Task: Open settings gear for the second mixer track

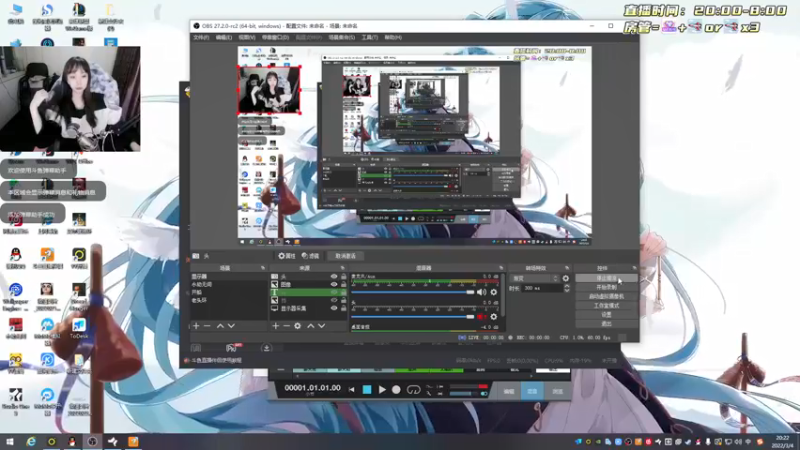Action: pyautogui.click(x=493, y=317)
